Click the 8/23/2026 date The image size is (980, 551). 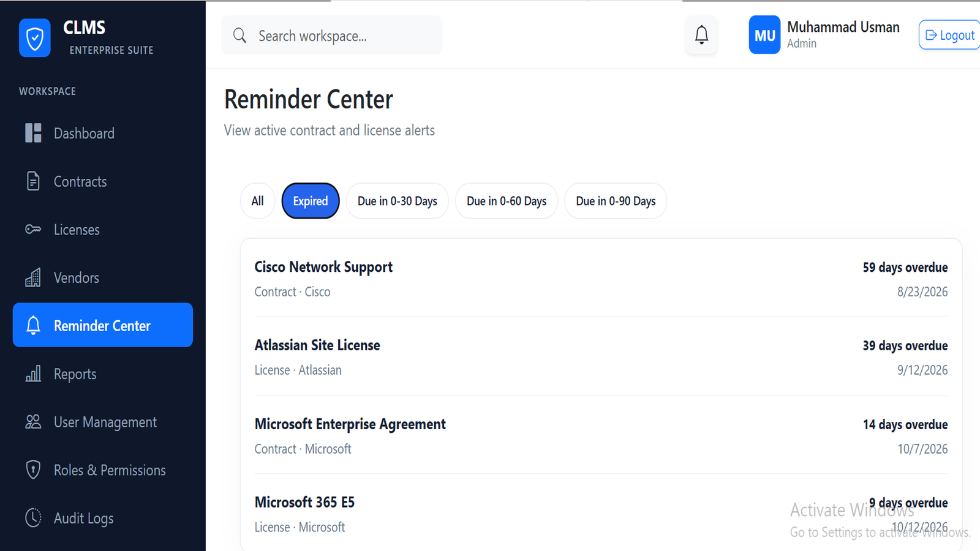(922, 292)
